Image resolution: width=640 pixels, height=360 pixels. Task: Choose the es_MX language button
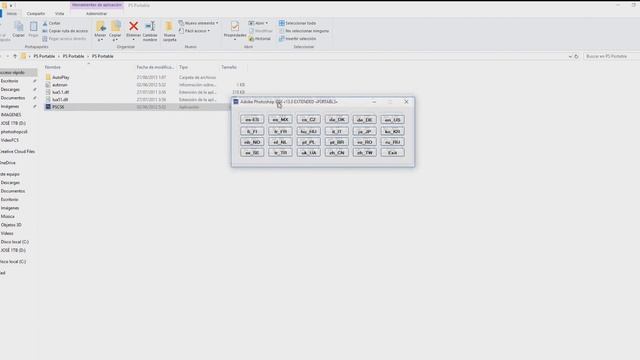(x=280, y=120)
